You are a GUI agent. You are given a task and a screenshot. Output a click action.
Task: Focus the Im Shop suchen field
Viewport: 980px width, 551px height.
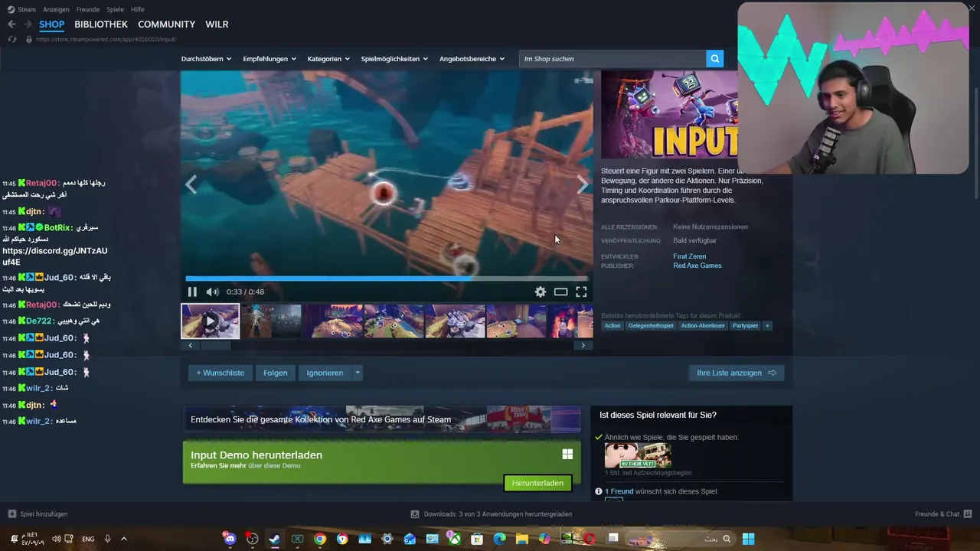coord(612,59)
